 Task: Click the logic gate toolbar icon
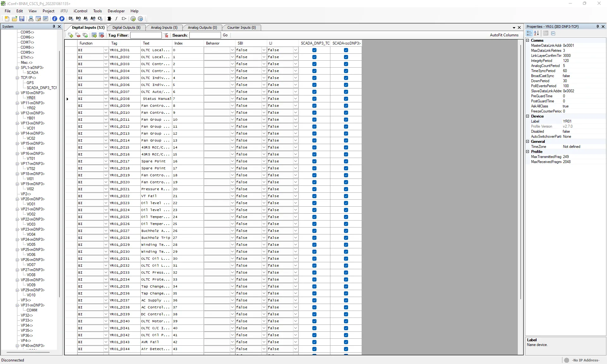[124, 19]
